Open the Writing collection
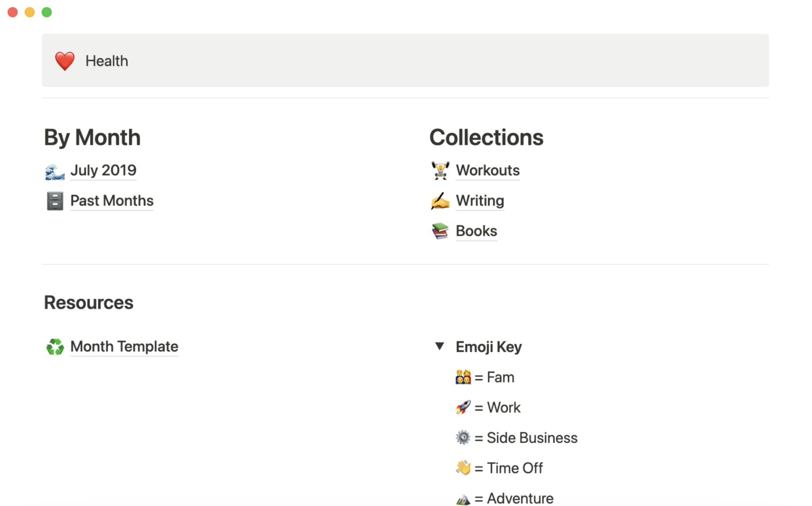The width and height of the screenshot is (812, 506). pyautogui.click(x=480, y=201)
